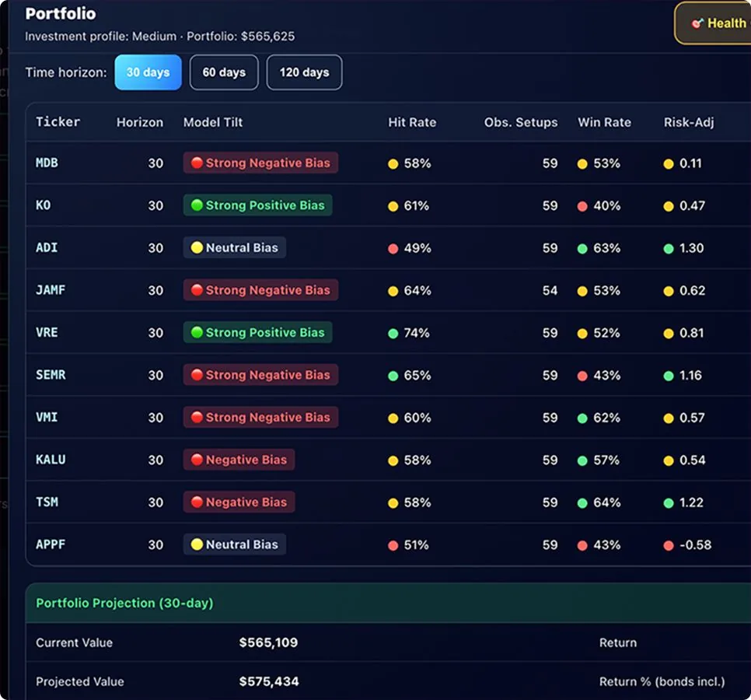Click VMI's 62% win rate
Screen dimensions: 751x700
[606, 418]
